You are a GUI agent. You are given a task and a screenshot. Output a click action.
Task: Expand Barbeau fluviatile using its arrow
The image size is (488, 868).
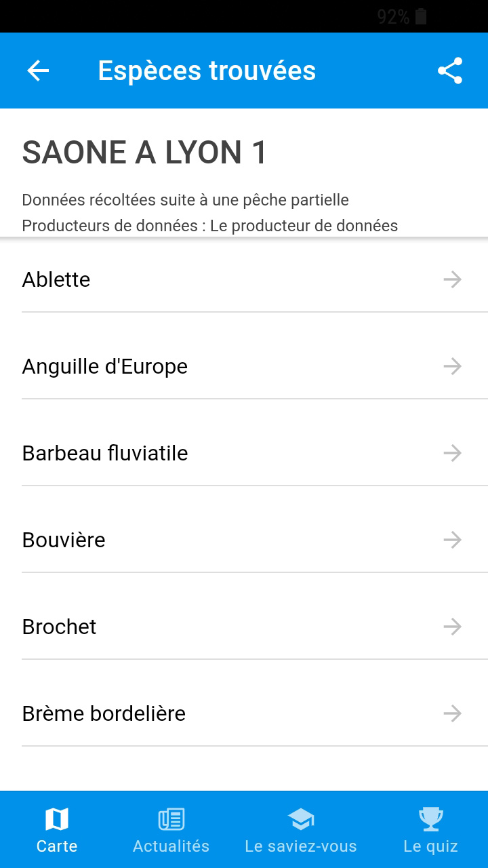click(x=452, y=453)
